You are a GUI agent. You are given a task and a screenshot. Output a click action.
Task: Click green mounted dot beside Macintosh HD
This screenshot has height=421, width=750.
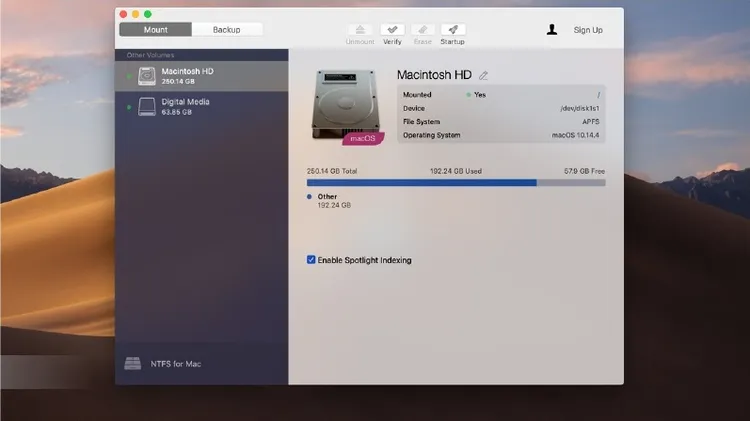coord(129,77)
